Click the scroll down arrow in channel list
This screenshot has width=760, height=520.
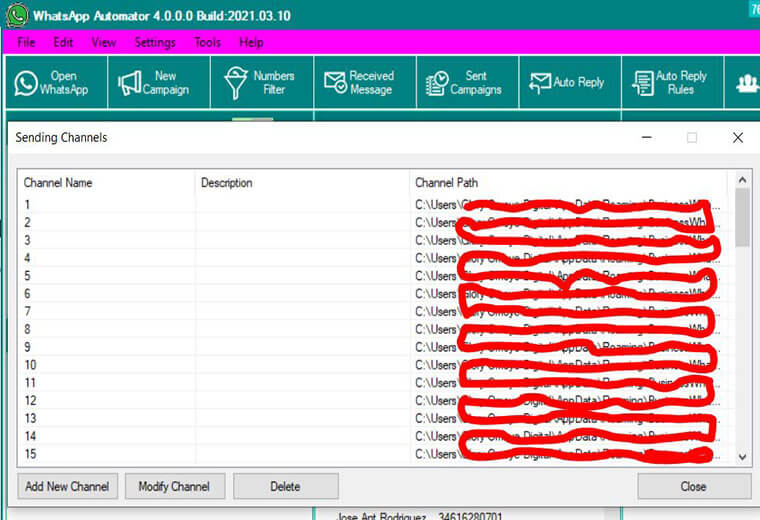pyautogui.click(x=742, y=457)
